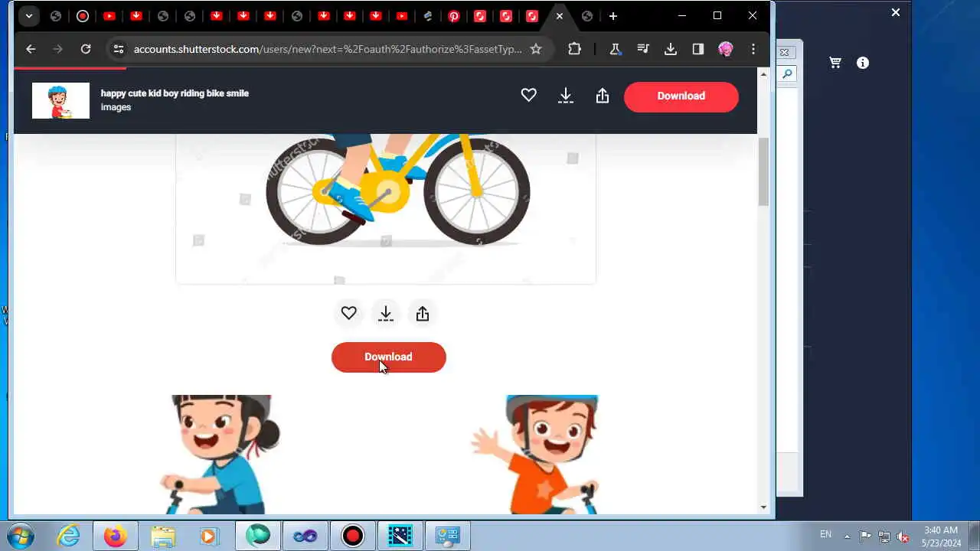Click the EN language indicator
The width and height of the screenshot is (980, 551).
pos(825,534)
